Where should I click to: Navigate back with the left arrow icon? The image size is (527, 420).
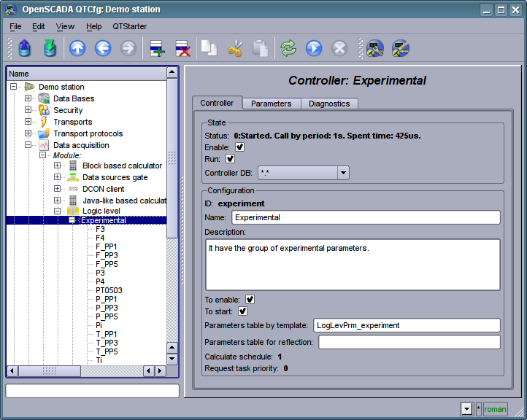tap(103, 48)
